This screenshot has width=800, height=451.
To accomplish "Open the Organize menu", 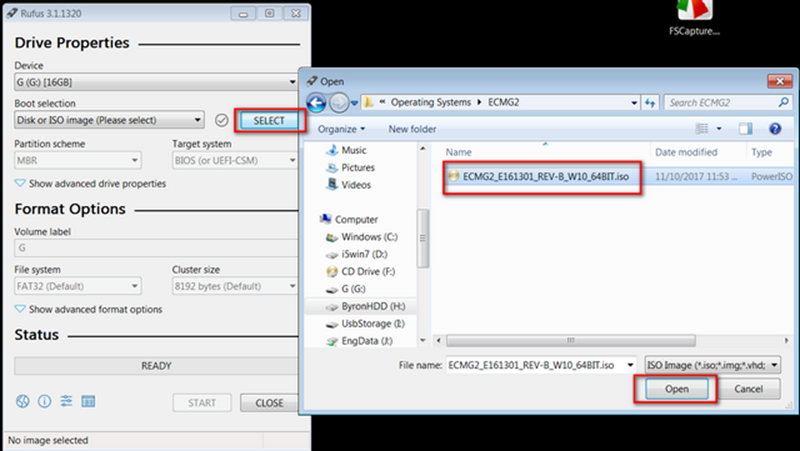I will [341, 129].
